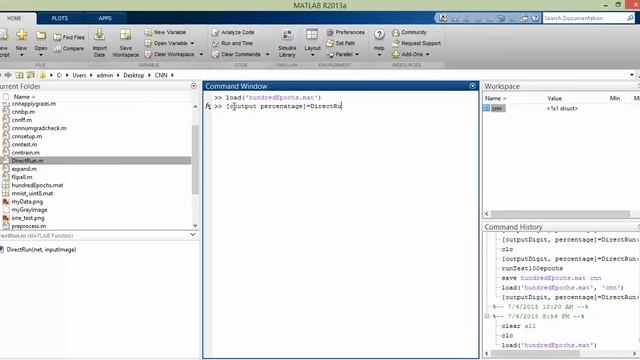Switch to the APPS tab
The width and height of the screenshot is (640, 360).
(x=105, y=18)
